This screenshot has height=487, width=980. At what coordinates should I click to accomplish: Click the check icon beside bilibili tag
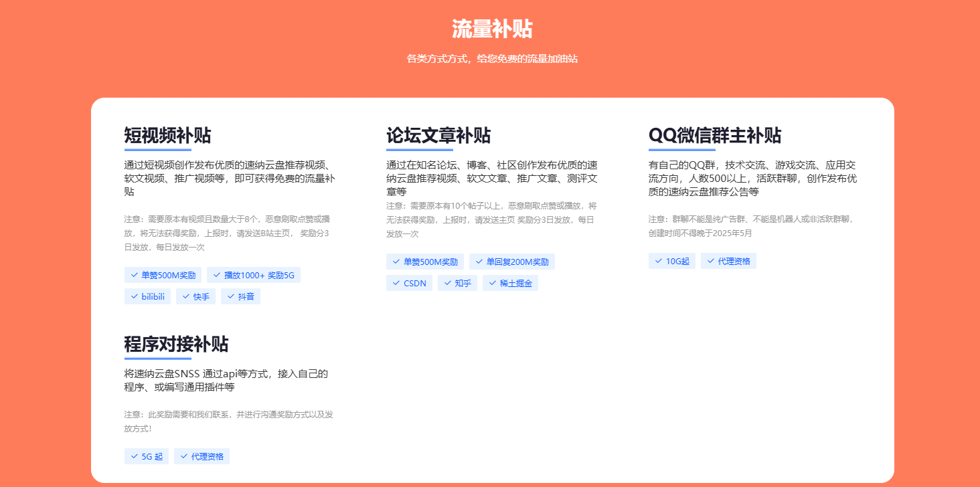(x=135, y=296)
